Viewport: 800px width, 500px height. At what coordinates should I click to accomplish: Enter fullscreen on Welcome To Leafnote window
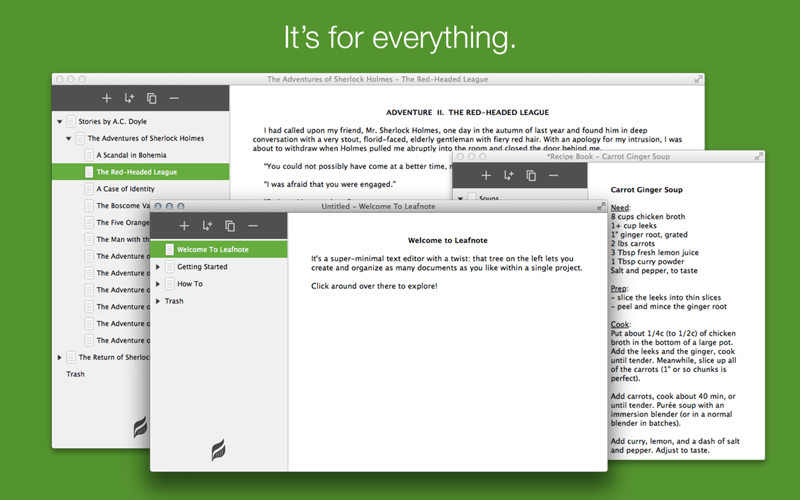pyautogui.click(x=601, y=206)
